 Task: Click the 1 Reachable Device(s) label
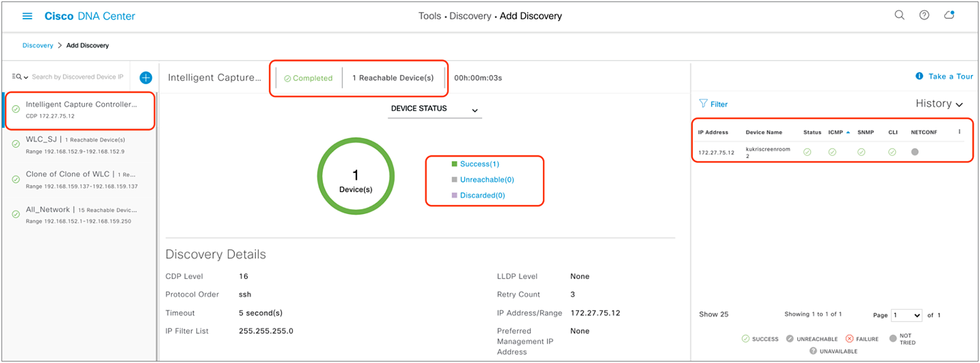coord(393,78)
